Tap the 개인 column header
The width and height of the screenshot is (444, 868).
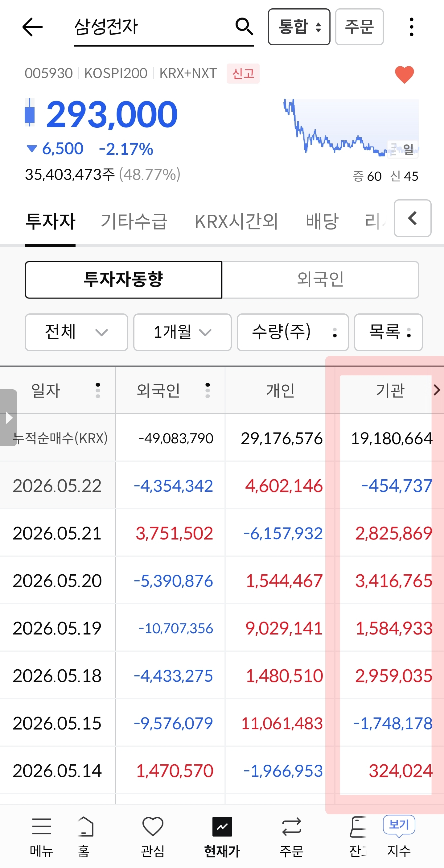pyautogui.click(x=280, y=390)
